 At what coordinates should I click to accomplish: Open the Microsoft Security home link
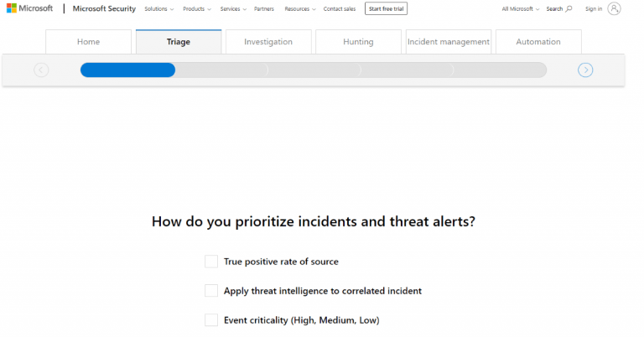pyautogui.click(x=104, y=9)
